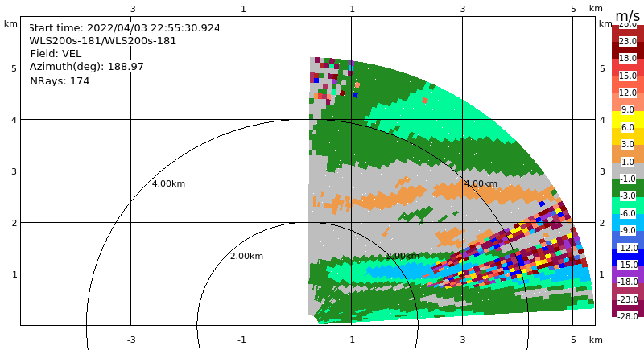
Task: Click the positive 1.0 colorbar label
Action: pos(628,162)
